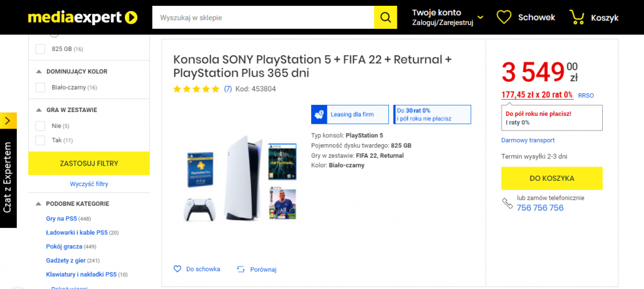Screen dimensions: 644x289
Task: Focus the Wyszukaj w sklepie search field
Action: coord(263,17)
